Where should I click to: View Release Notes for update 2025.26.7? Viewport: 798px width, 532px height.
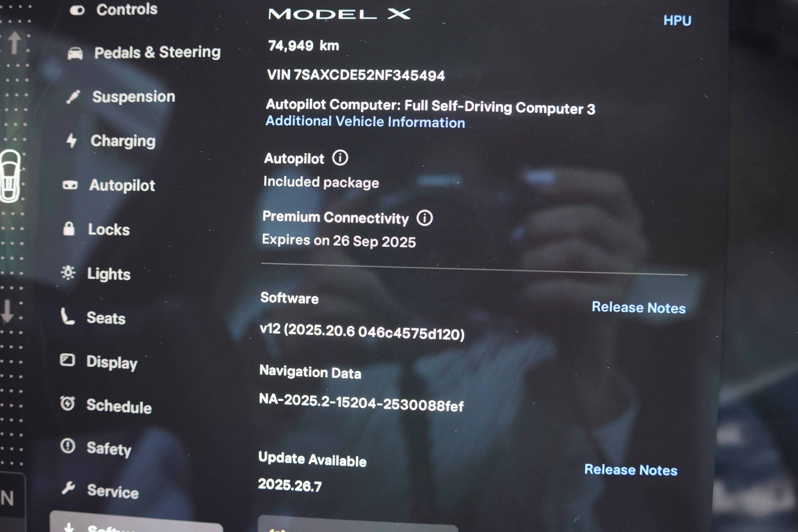point(631,470)
